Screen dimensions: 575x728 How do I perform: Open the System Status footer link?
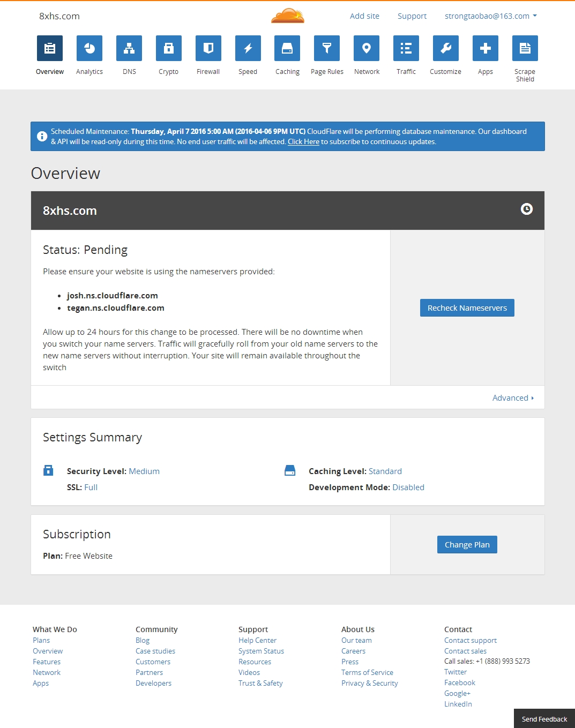[262, 651]
